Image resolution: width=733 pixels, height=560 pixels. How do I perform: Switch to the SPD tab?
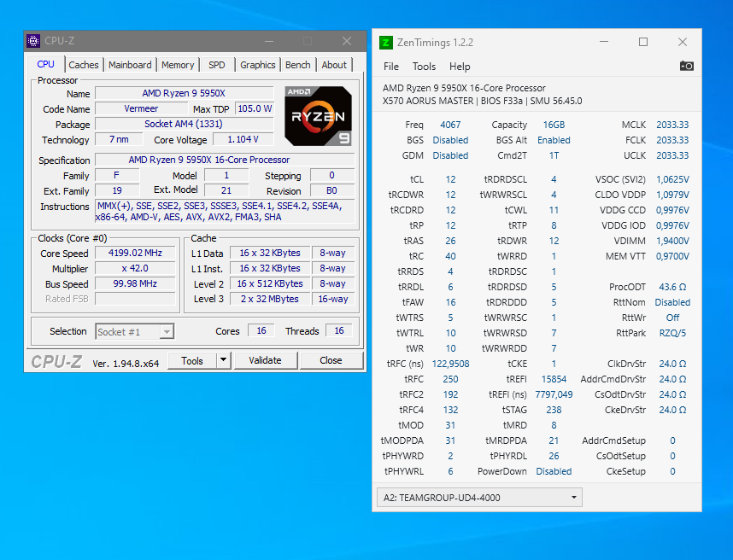(x=216, y=65)
